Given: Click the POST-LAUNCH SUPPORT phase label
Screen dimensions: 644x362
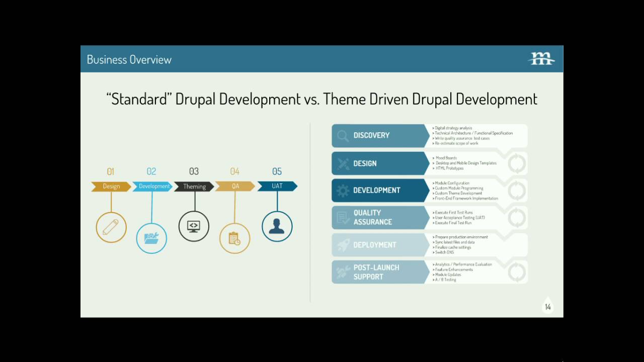Looking at the screenshot, I should point(376,272).
